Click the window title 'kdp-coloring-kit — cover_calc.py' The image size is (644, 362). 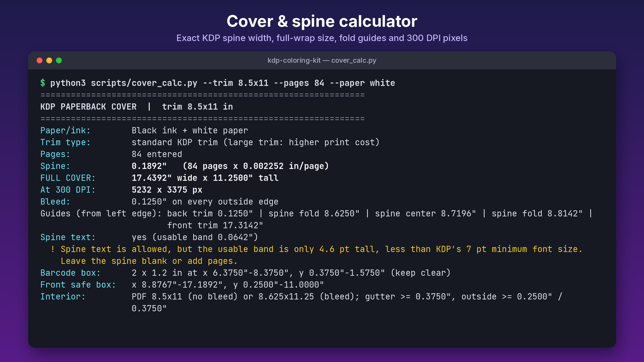coord(322,60)
